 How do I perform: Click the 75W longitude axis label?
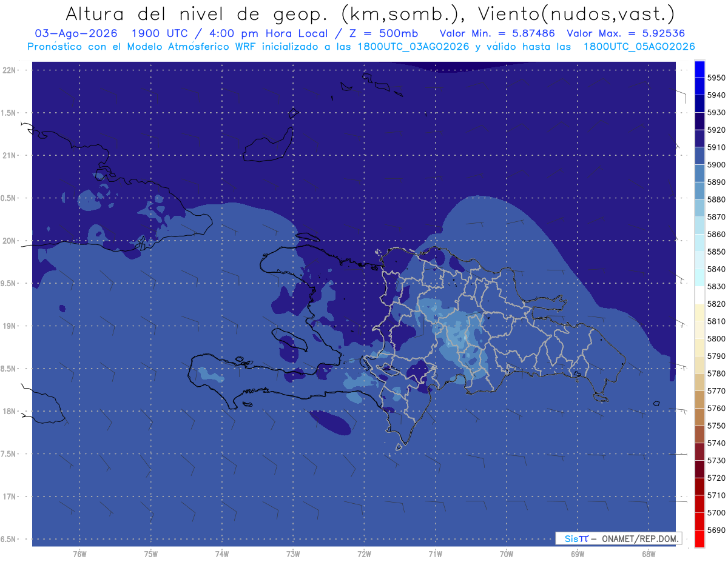151,553
